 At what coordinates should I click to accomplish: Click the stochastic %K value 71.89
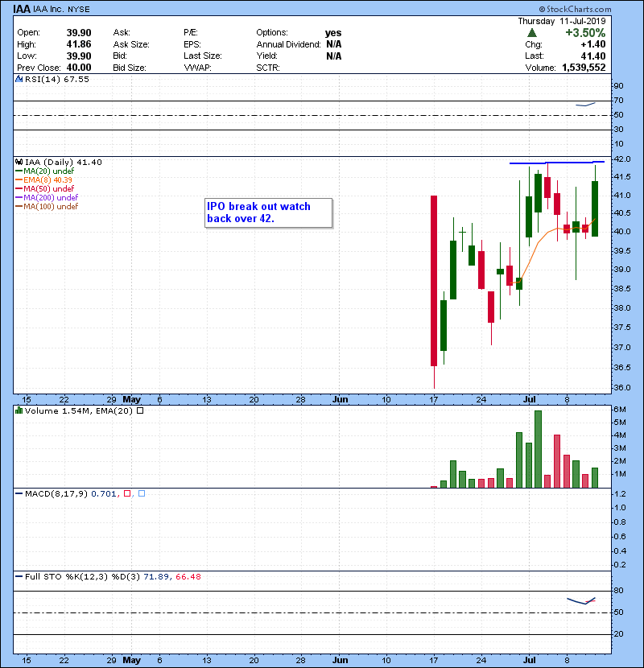pos(156,576)
